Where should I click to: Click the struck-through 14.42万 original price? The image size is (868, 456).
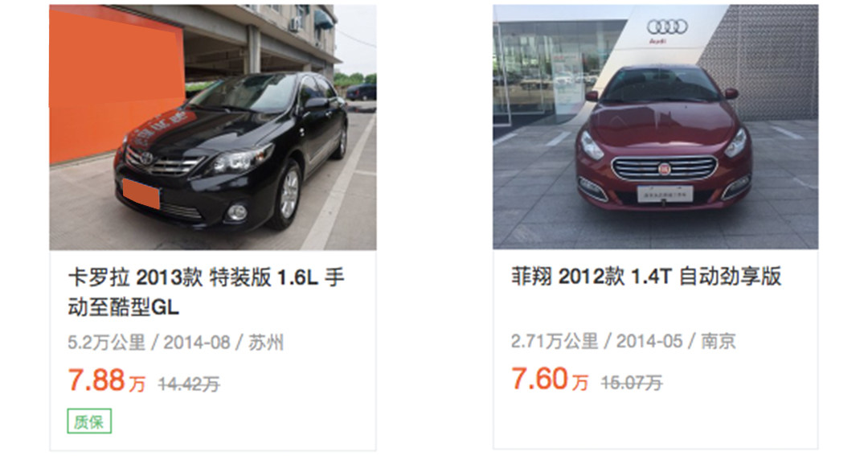[x=189, y=384]
